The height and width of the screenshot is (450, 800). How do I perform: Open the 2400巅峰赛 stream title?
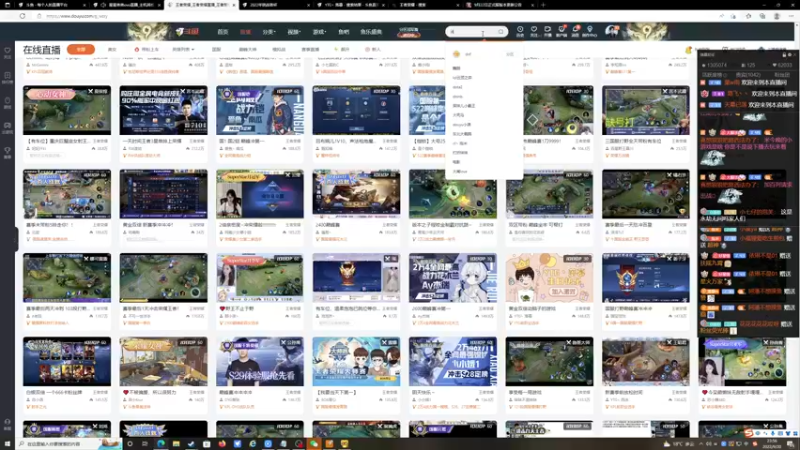click(328, 224)
